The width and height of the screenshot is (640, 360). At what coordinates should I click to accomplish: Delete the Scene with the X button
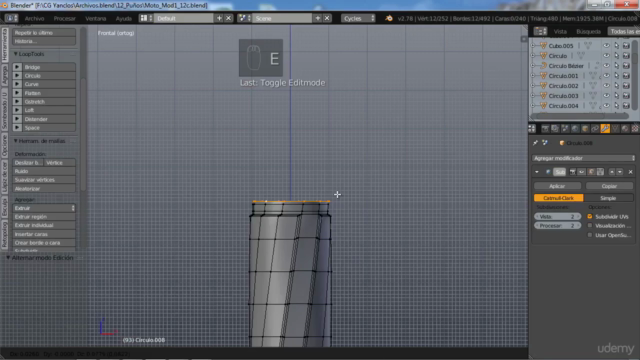click(x=327, y=18)
